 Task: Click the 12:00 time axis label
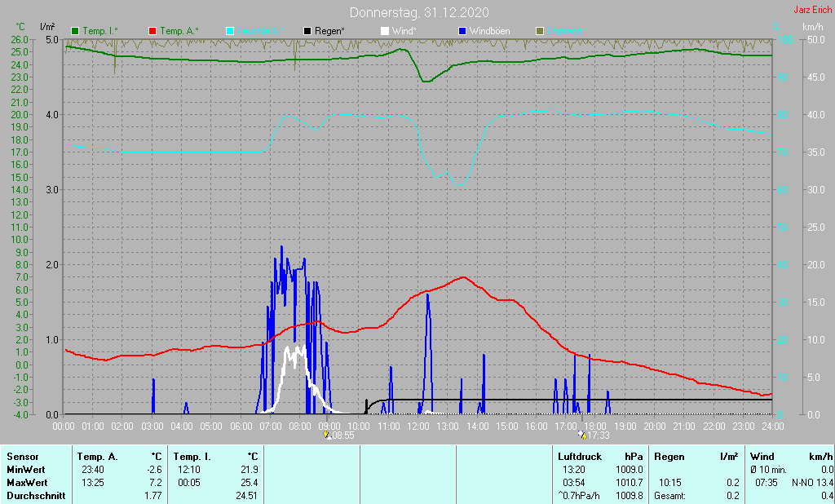(x=418, y=427)
